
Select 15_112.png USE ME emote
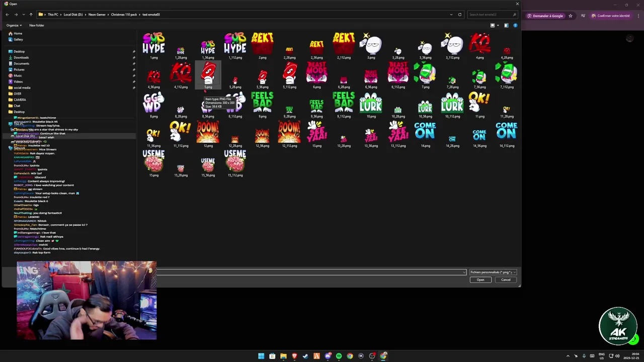point(235,163)
